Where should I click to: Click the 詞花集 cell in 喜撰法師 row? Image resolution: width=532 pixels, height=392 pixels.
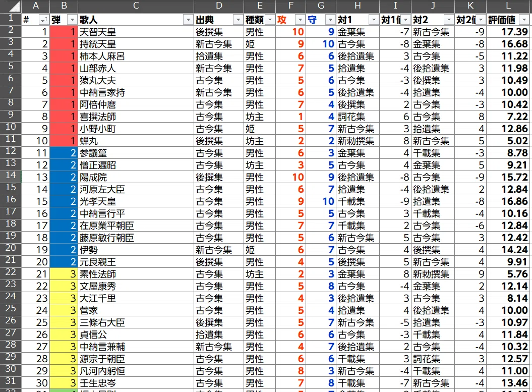pos(358,117)
